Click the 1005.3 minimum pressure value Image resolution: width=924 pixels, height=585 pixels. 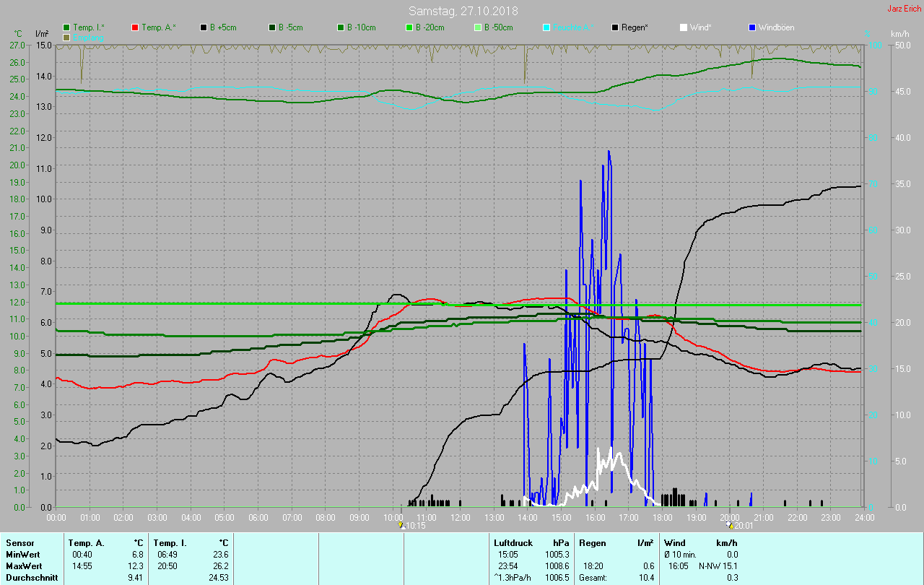[557, 554]
